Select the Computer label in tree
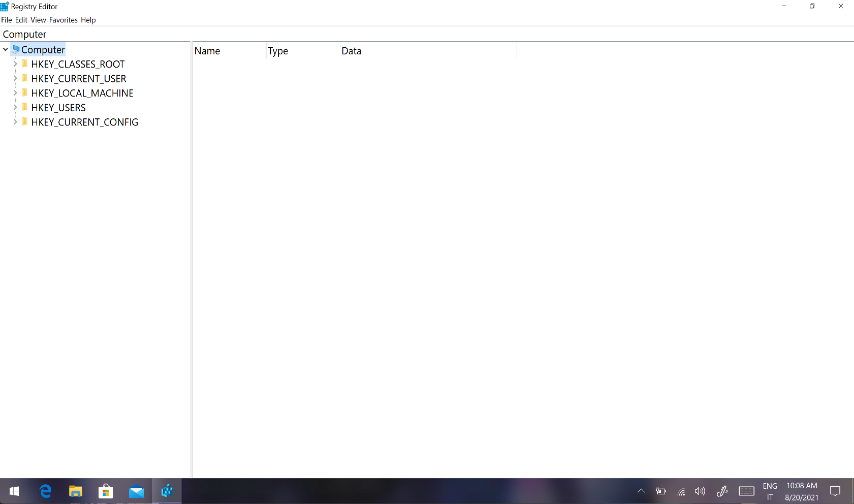Screen dimensions: 854x504 [43, 49]
